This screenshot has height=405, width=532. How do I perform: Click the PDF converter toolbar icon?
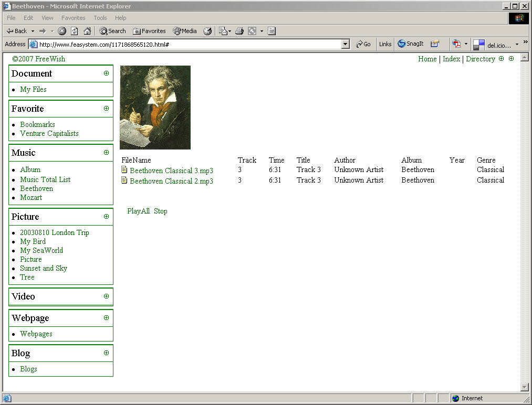point(456,44)
